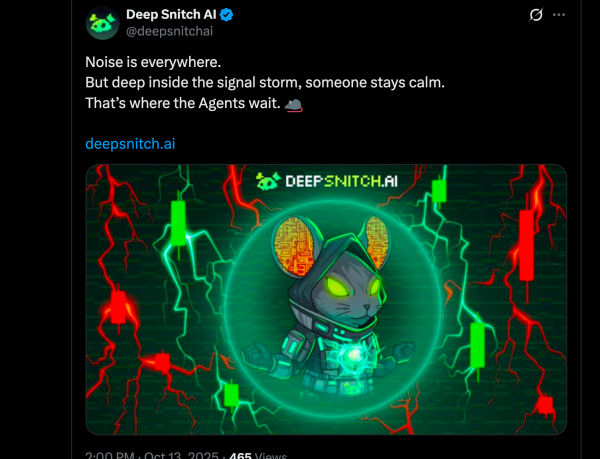Click the mouse's left circuit-patterned ear
This screenshot has width=600, height=459.
pos(293,246)
